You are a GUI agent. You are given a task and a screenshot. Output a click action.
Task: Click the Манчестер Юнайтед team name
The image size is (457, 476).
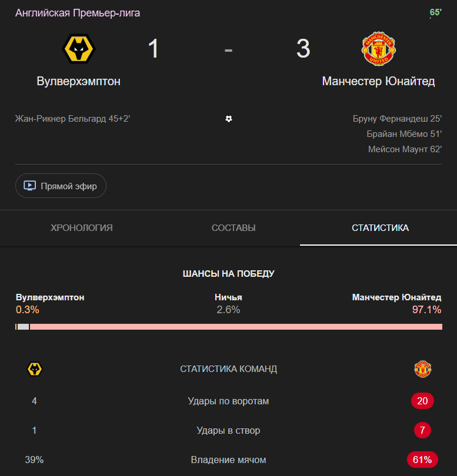(378, 82)
